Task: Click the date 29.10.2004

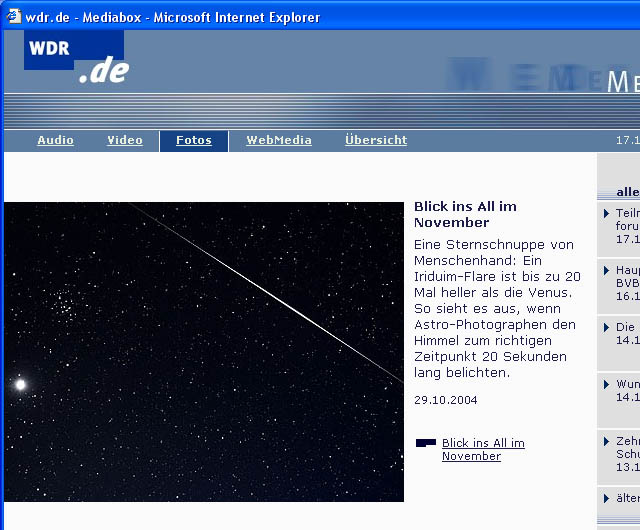Action: 445,400
